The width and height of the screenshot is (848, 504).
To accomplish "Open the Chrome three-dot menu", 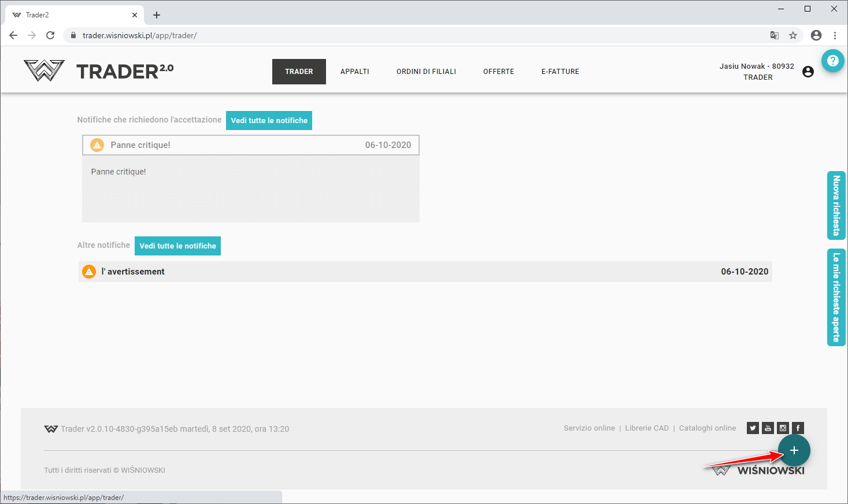I will (x=835, y=35).
